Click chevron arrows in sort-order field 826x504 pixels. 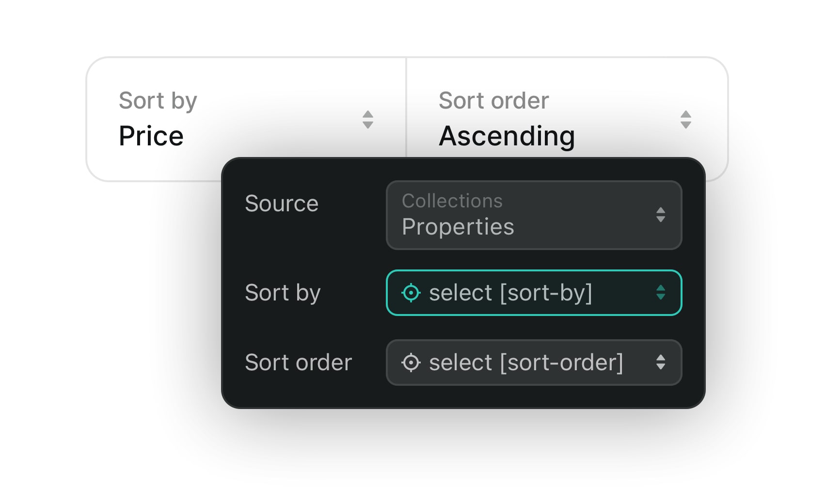[660, 362]
